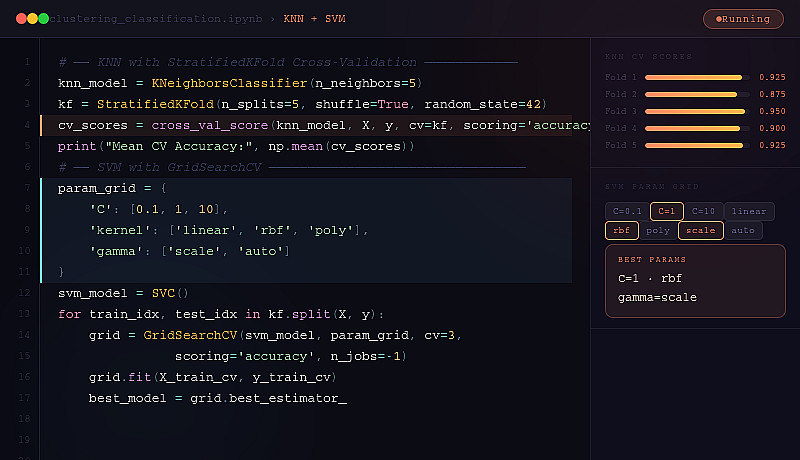This screenshot has height=460, width=800.
Task: Select the linear kernel chip
Action: [x=748, y=211]
